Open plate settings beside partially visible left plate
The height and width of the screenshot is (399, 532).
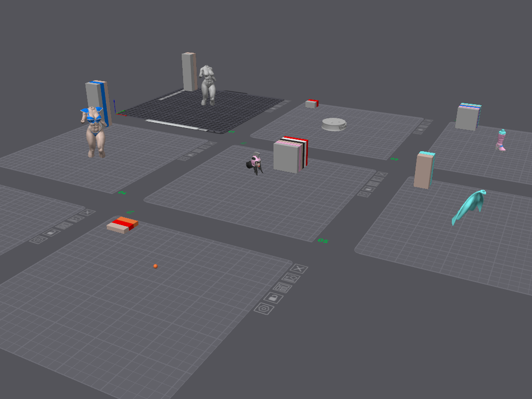coord(38,240)
